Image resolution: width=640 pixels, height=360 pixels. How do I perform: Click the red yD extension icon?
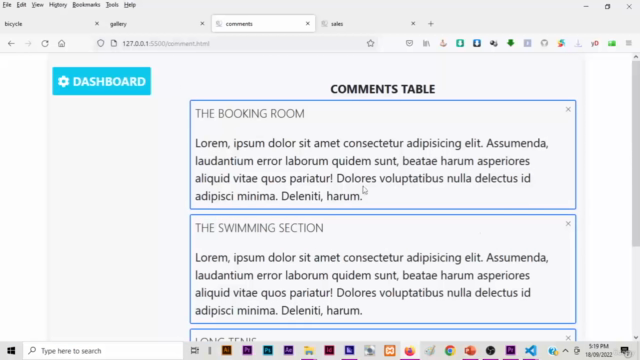(595, 43)
